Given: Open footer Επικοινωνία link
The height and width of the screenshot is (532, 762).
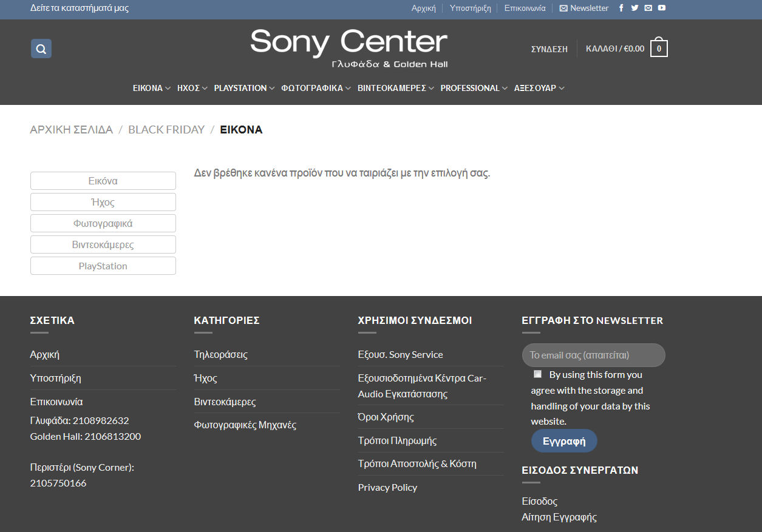Looking at the screenshot, I should pos(56,402).
